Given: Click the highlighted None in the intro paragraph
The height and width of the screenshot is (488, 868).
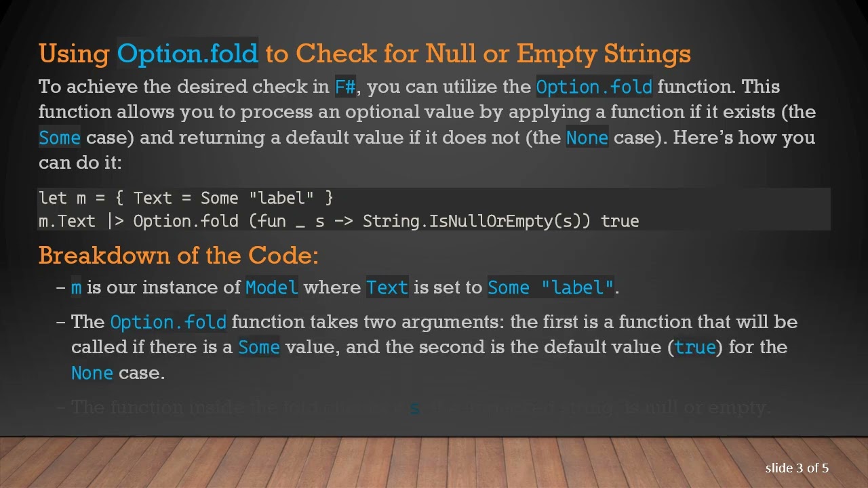Looking at the screenshot, I should 587,138.
